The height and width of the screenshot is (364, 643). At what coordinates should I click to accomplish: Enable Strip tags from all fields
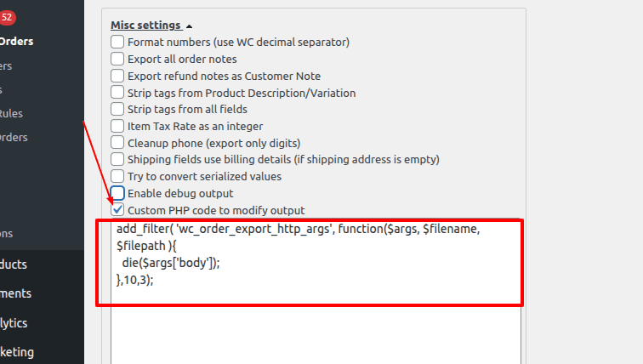tap(117, 109)
